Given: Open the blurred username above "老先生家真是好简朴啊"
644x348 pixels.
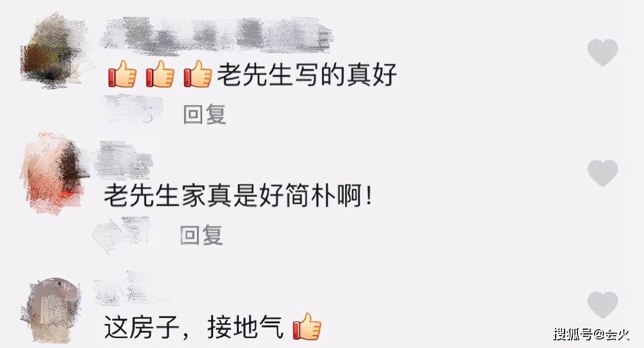Looking at the screenshot, I should pos(124,161).
